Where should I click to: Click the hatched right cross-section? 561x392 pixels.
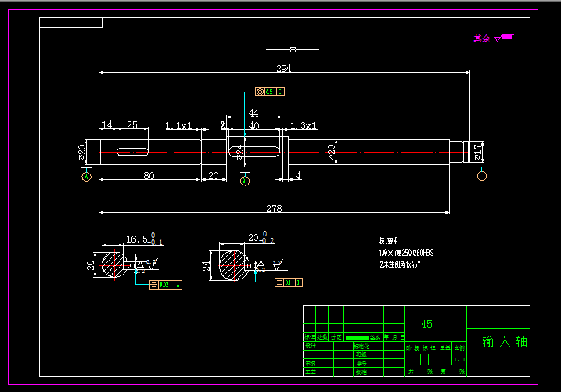233,265
